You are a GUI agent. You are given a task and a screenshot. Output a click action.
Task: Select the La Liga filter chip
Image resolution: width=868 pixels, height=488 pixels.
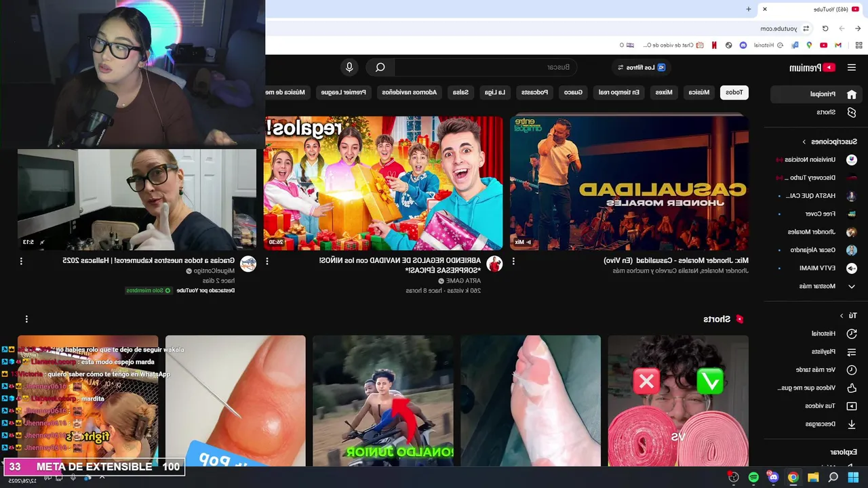click(494, 92)
